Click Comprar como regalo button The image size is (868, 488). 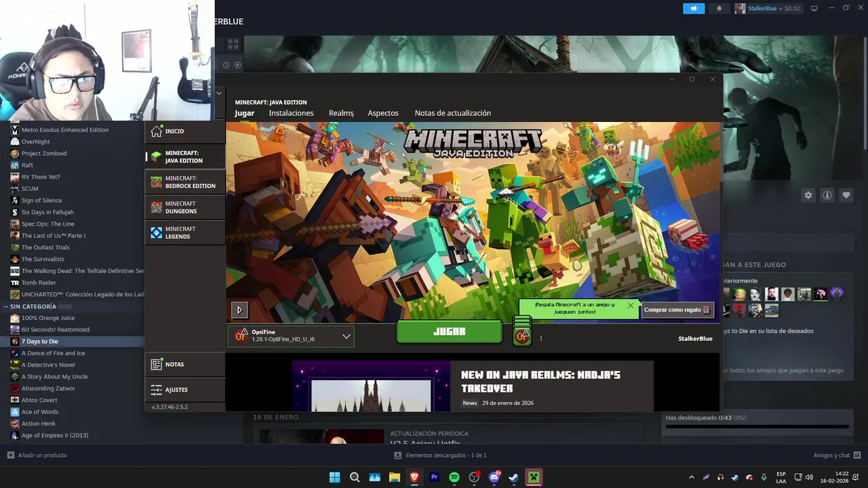click(x=677, y=310)
